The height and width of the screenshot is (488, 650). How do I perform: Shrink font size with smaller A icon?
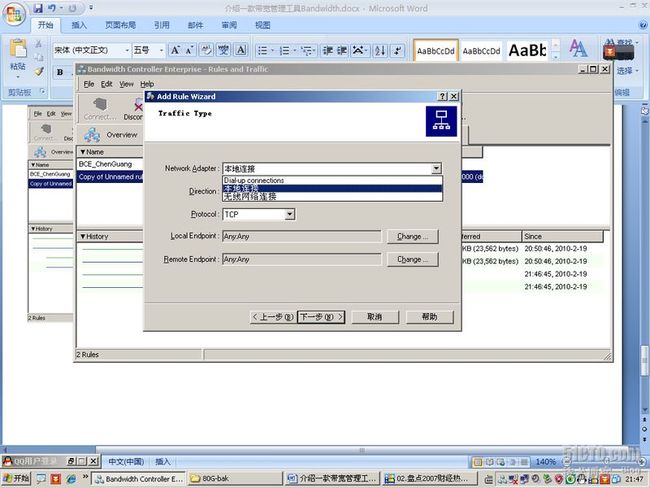point(189,51)
